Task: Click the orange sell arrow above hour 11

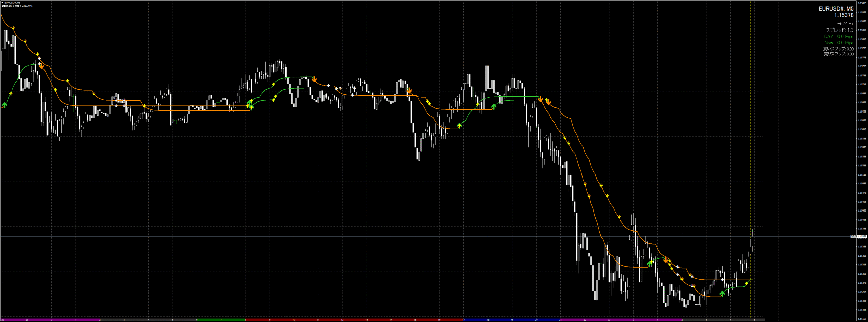Action: [x=314, y=79]
